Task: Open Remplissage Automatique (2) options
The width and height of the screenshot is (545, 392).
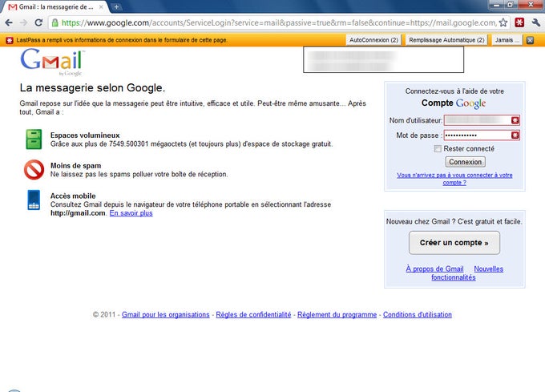Action: tap(446, 40)
